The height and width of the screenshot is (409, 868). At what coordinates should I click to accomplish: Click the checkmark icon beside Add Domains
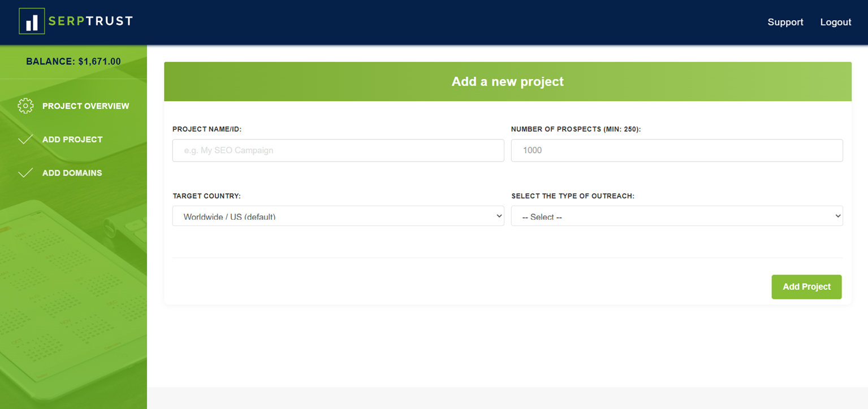(25, 172)
